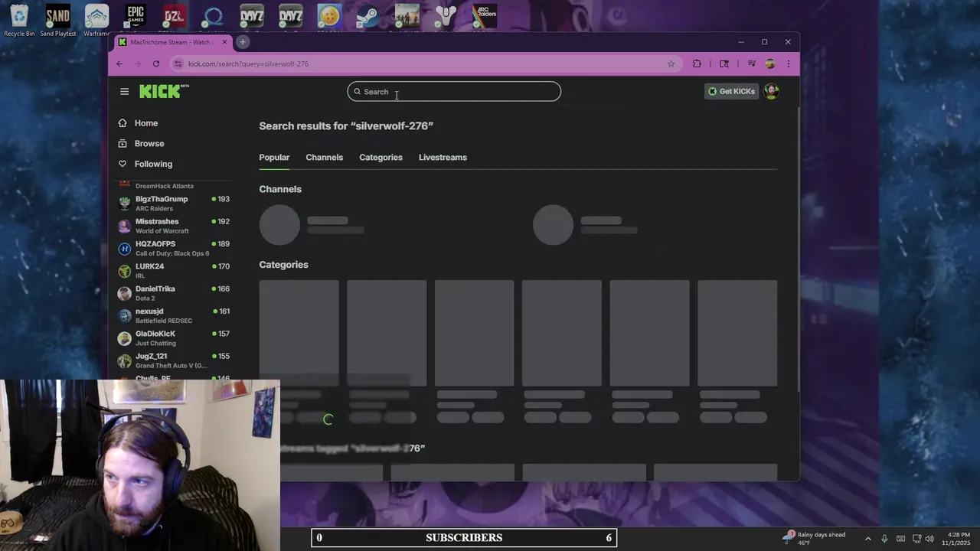The image size is (980, 551).
Task: Click the Recycle Bin desktop icon
Action: [19, 20]
